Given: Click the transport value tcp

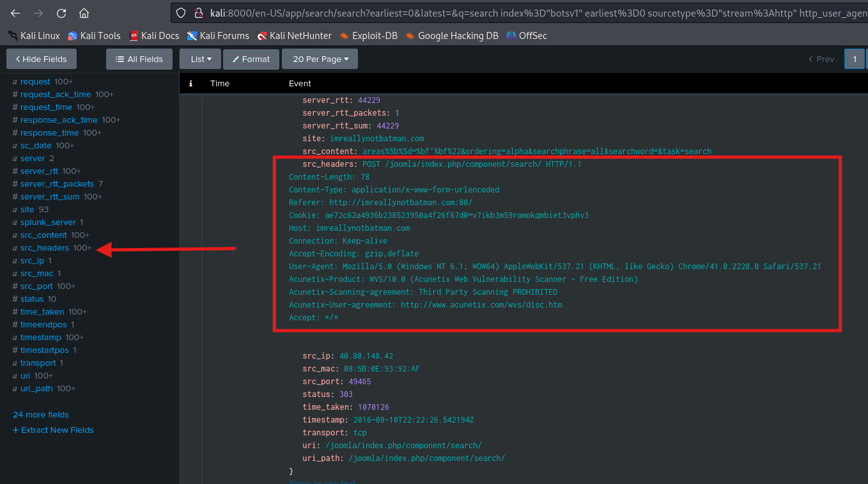Looking at the screenshot, I should tap(360, 433).
